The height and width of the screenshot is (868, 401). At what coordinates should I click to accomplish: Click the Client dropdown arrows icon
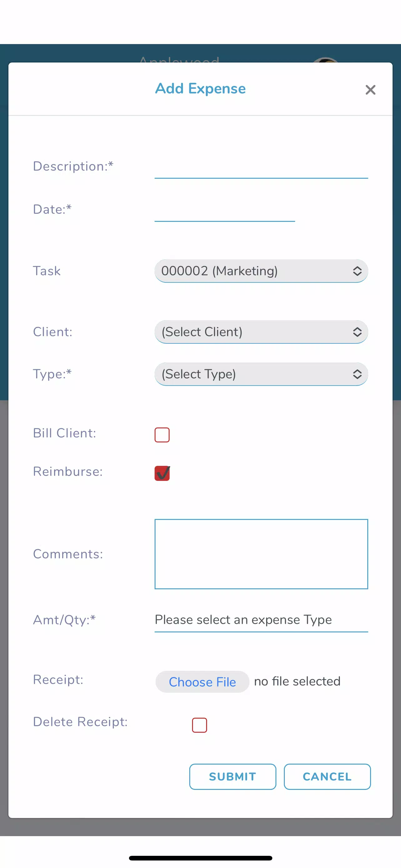click(x=357, y=332)
